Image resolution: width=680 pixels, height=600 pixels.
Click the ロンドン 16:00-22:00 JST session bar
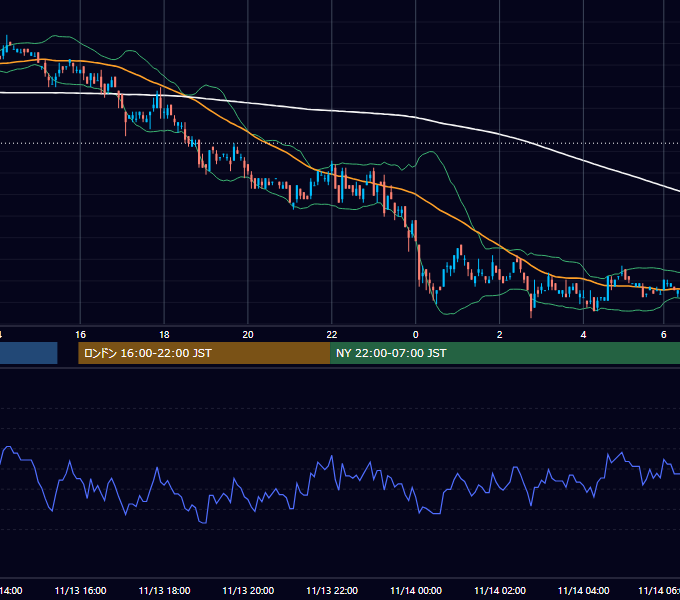(204, 353)
